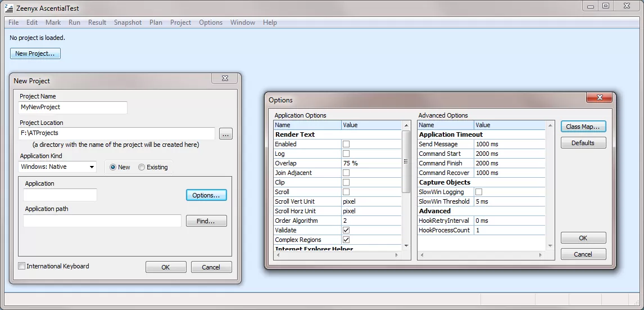Image resolution: width=644 pixels, height=310 pixels.
Task: Click the Application path input field
Action: coord(102,221)
